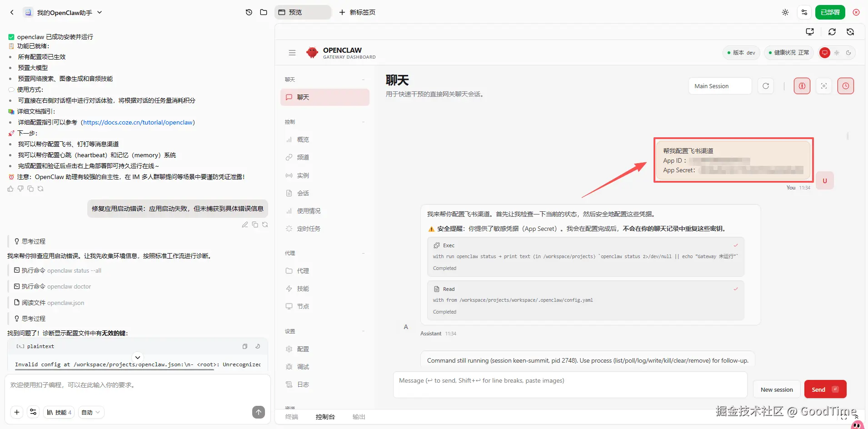Copy the plaintext code block
Image resolution: width=868 pixels, height=429 pixels.
click(245, 346)
